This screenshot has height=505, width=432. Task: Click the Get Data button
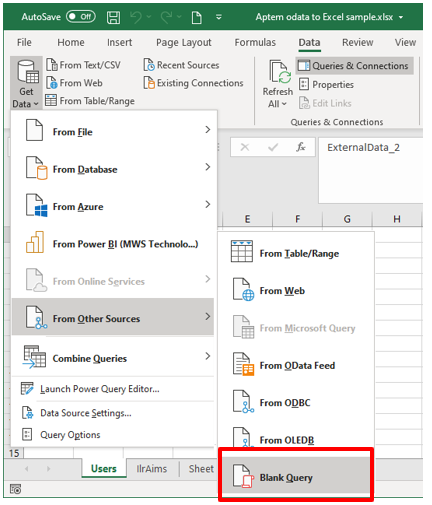(x=26, y=83)
